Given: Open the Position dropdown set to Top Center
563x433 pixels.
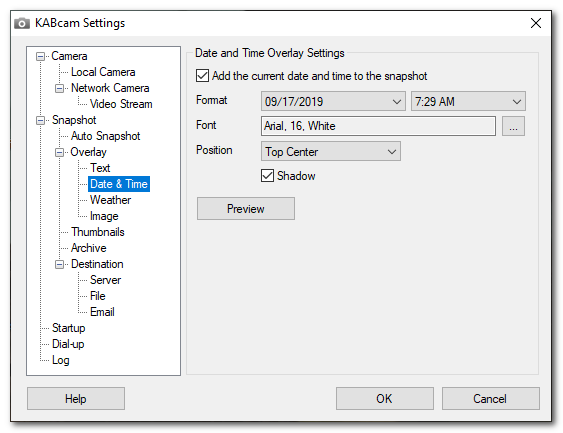Looking at the screenshot, I should point(331,151).
